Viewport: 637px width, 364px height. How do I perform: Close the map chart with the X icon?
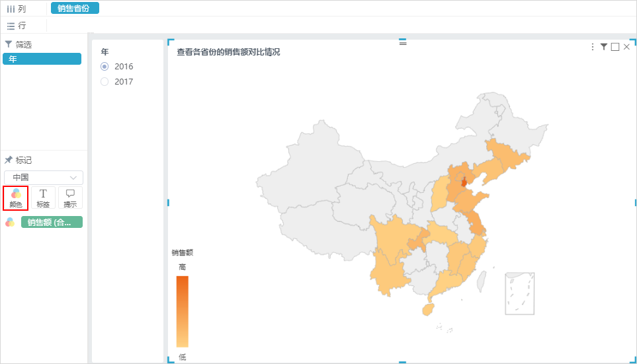coord(626,47)
